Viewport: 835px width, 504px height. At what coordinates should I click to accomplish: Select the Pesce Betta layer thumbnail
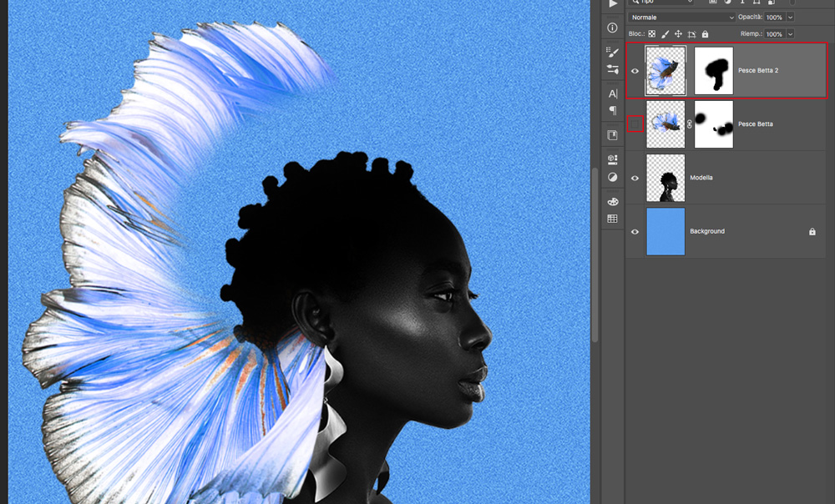pos(665,124)
